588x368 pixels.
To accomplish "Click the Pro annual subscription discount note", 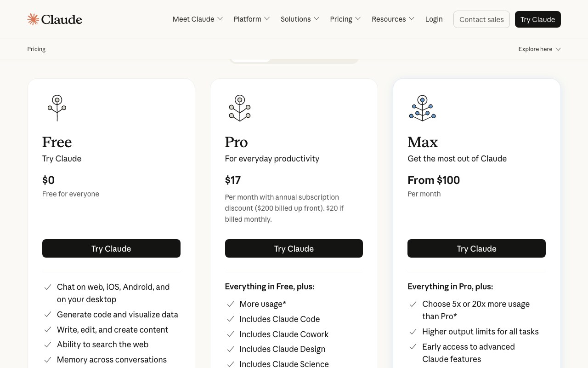I will [284, 208].
